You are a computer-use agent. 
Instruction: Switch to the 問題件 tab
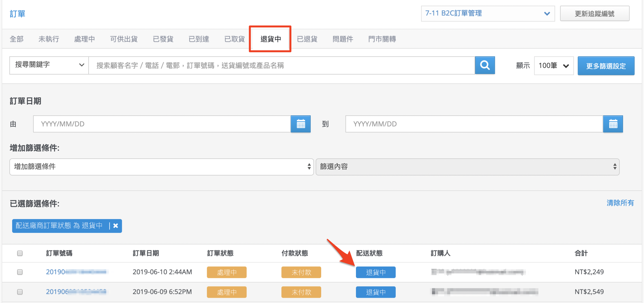click(343, 39)
